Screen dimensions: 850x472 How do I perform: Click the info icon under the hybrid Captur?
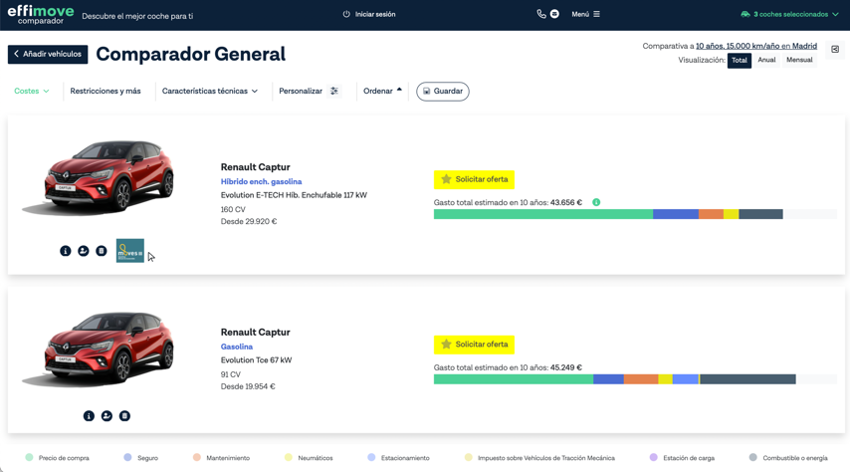point(65,251)
